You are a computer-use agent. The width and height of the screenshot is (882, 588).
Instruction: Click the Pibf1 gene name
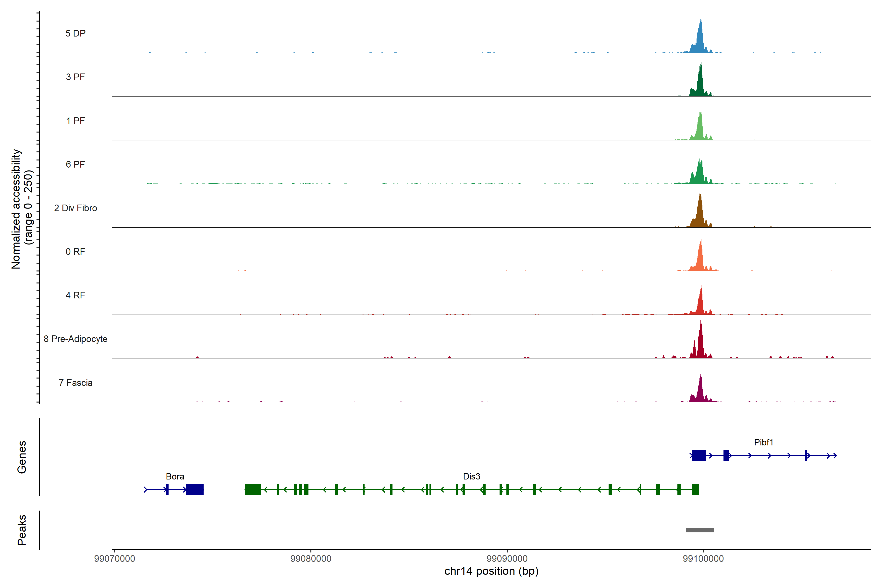(x=763, y=442)
